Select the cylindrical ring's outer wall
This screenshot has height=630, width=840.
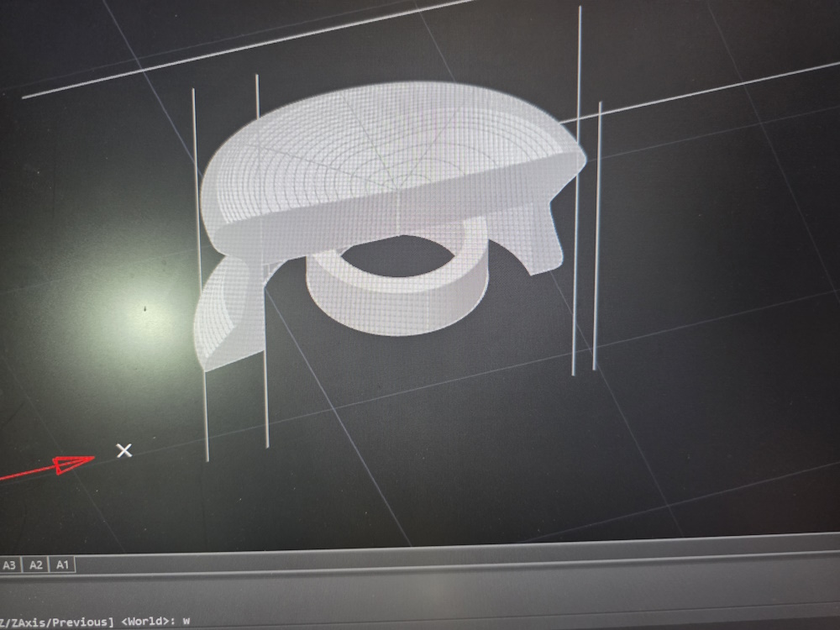[x=395, y=307]
